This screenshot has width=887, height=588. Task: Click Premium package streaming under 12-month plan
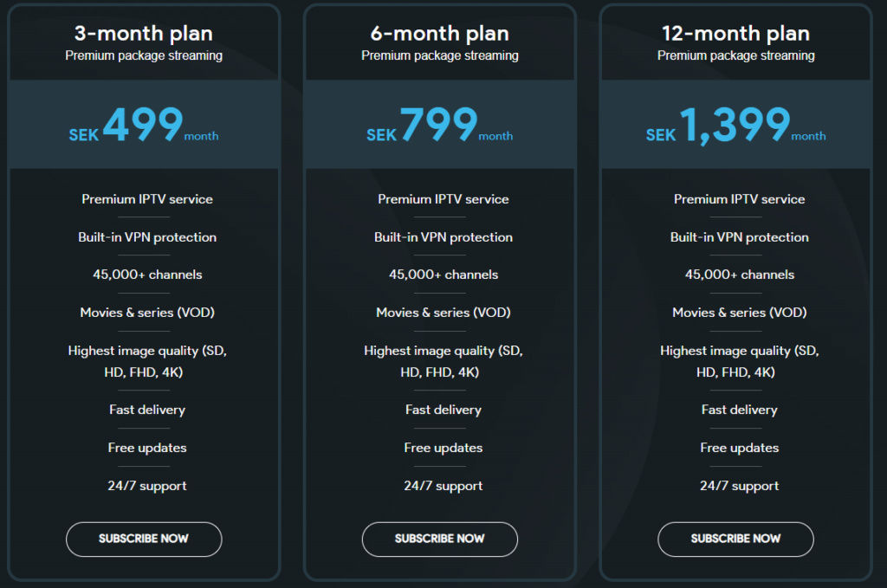click(x=735, y=55)
